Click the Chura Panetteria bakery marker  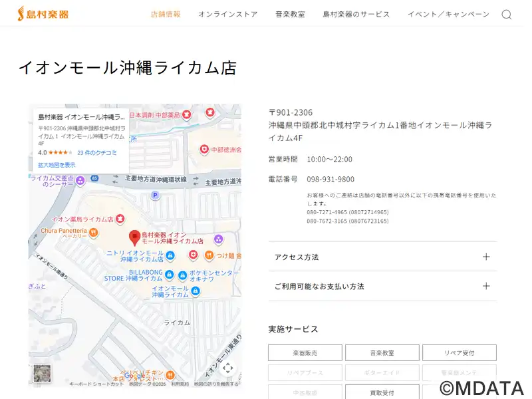point(93,232)
